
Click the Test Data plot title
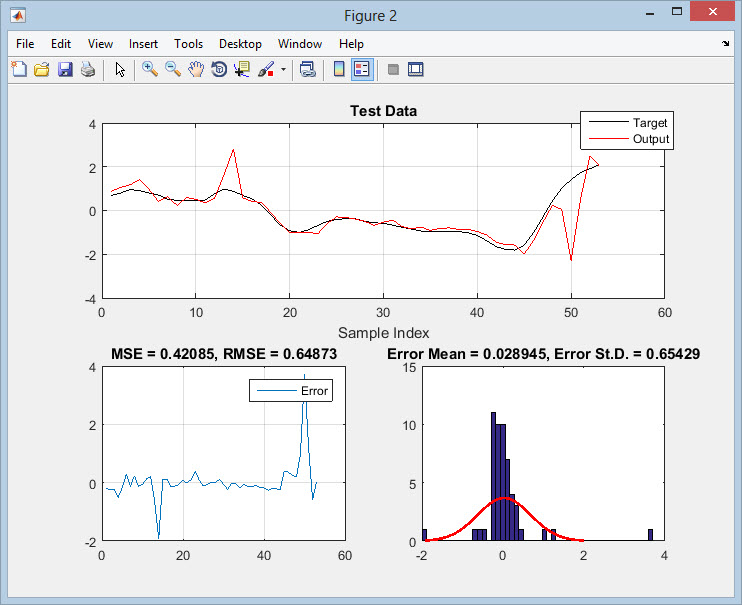[x=383, y=111]
